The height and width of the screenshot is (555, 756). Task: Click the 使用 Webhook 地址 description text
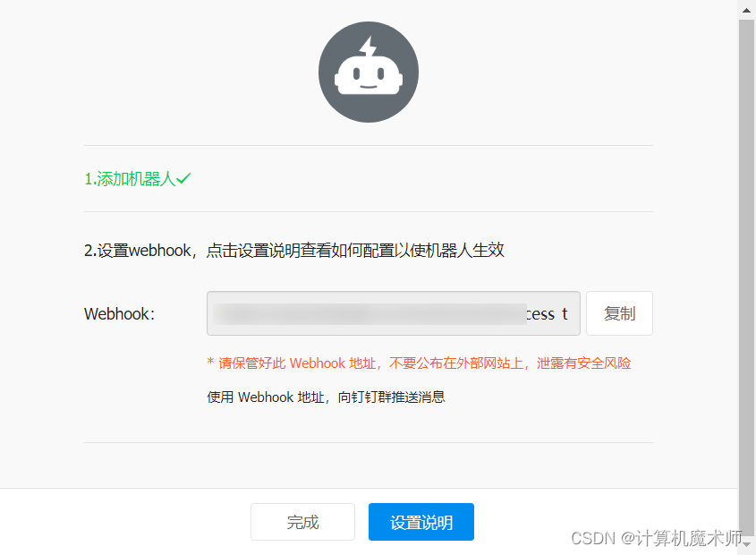[326, 397]
